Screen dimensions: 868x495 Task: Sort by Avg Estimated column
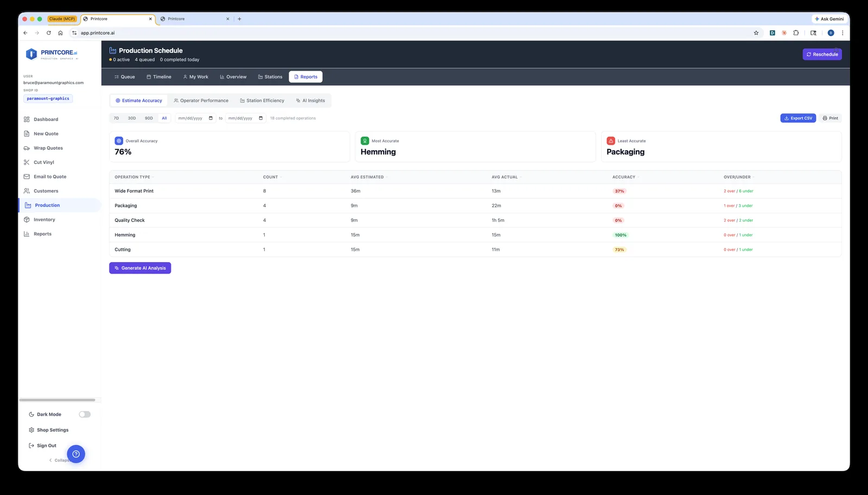pyautogui.click(x=369, y=177)
